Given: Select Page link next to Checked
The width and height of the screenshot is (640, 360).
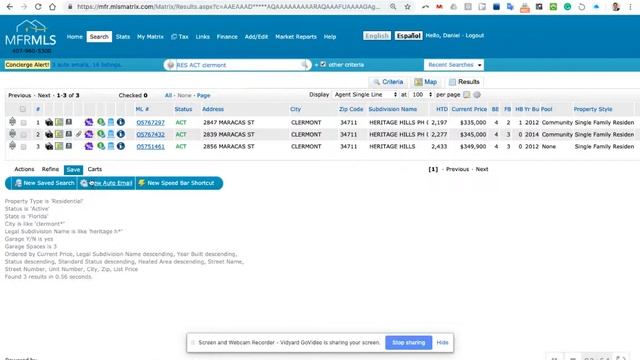Looking at the screenshot, I should [x=203, y=96].
